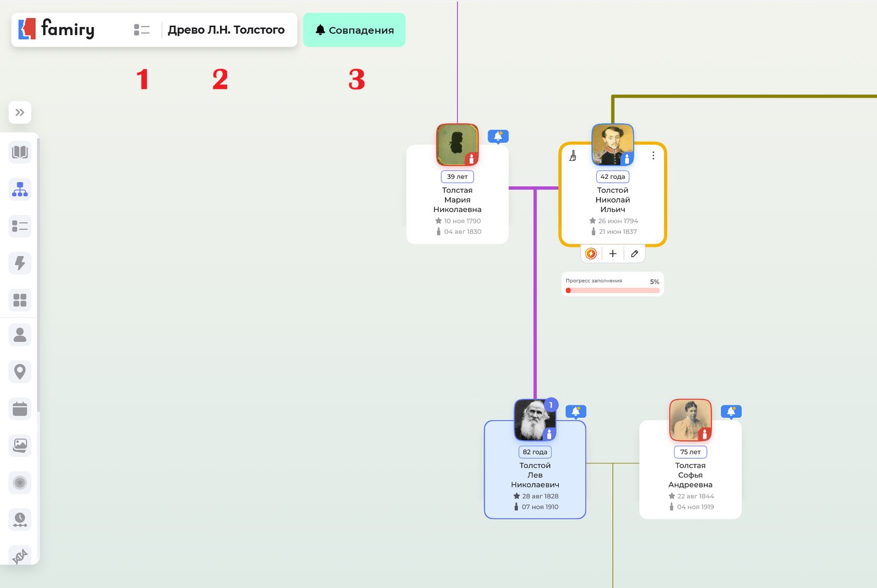877x588 pixels.
Task: Click the Совпадения matches button
Action: [354, 30]
